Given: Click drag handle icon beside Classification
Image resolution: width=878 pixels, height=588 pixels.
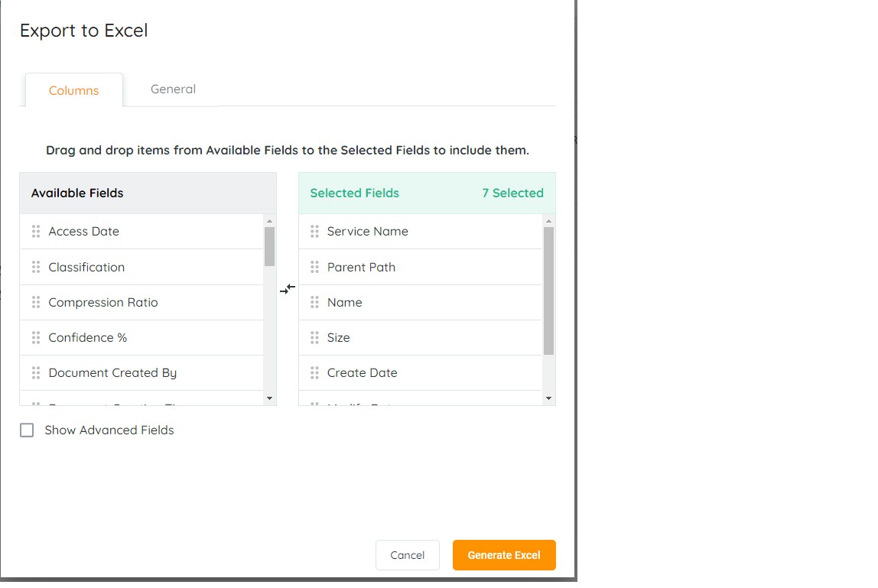Looking at the screenshot, I should [36, 267].
